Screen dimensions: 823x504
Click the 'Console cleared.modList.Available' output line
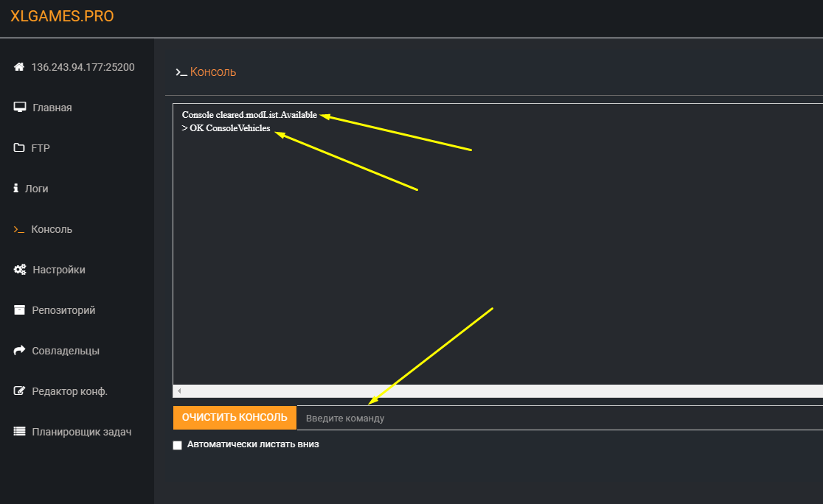[x=249, y=115]
